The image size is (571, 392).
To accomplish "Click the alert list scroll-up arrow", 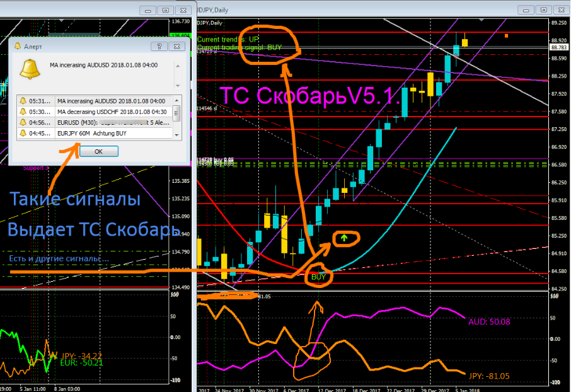I will tap(176, 100).
